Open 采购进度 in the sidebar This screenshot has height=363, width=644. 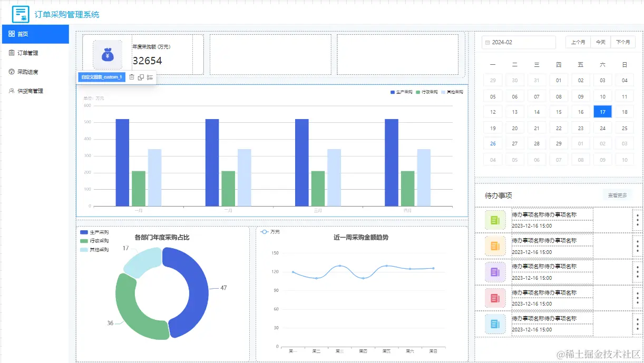click(x=35, y=72)
